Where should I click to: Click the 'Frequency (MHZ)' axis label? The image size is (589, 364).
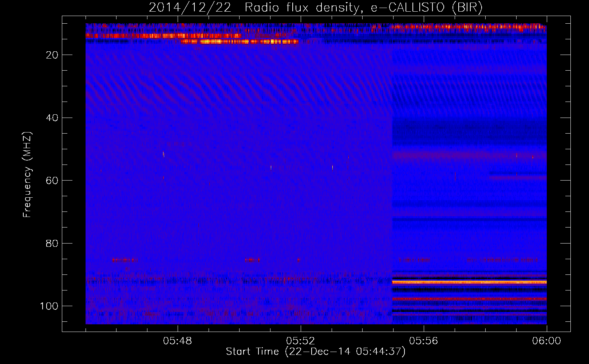coord(27,175)
